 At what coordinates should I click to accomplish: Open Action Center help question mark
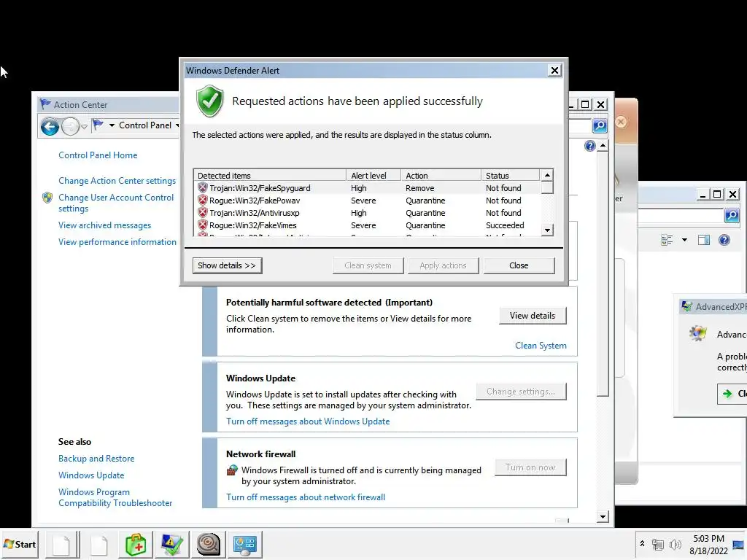(589, 146)
